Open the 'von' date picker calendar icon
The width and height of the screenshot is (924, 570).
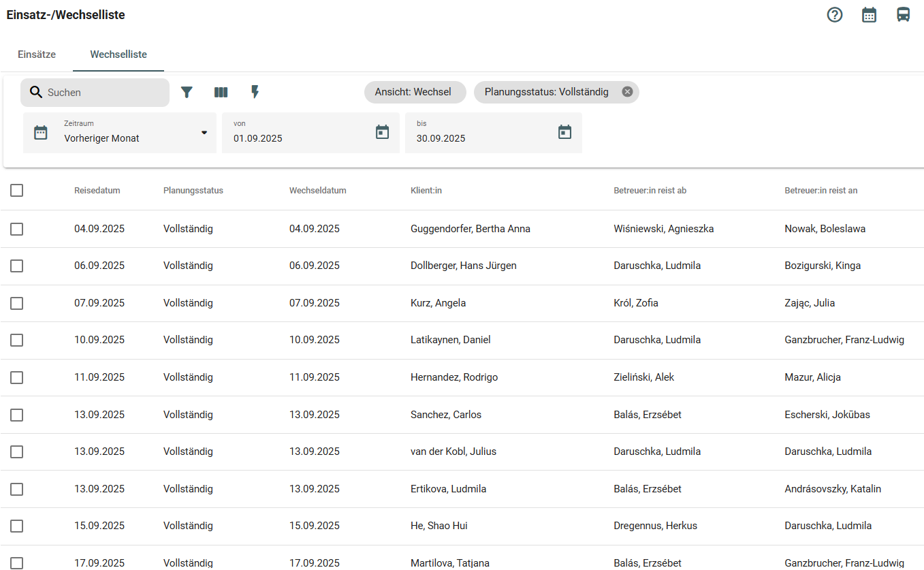tap(382, 132)
